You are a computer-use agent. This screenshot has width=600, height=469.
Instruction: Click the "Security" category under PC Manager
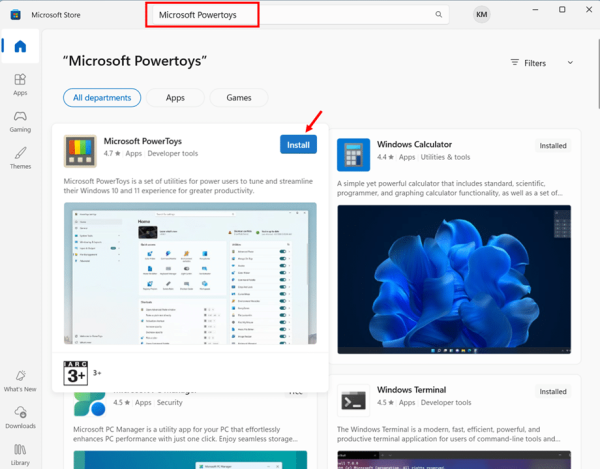click(x=170, y=402)
